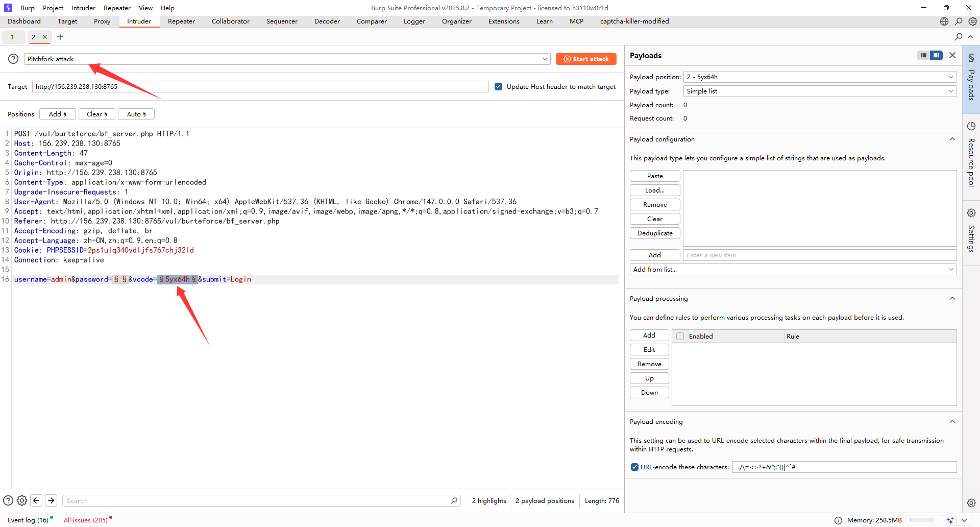Screen dimensions: 980x527
Task: Click the search magnifier in top toolbar
Action: (959, 21)
